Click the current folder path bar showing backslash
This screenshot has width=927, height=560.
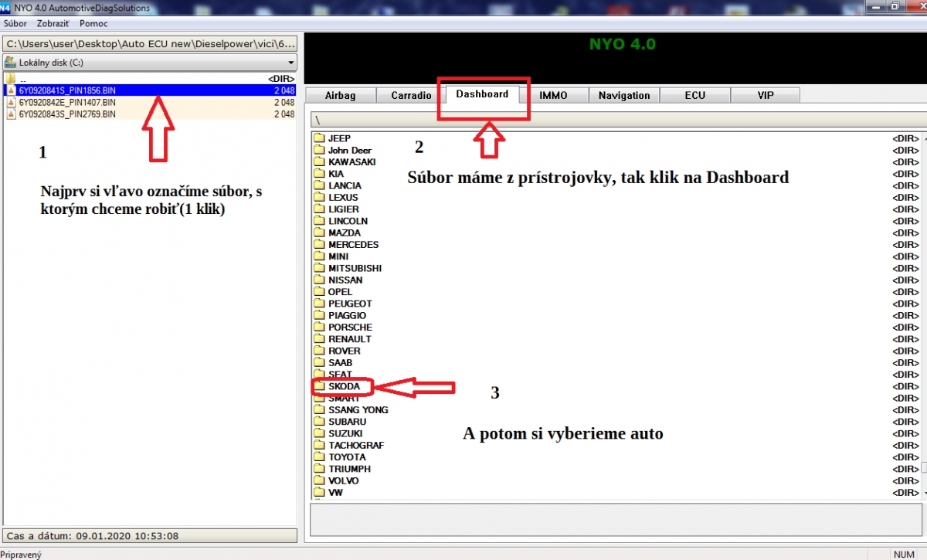tap(618, 120)
